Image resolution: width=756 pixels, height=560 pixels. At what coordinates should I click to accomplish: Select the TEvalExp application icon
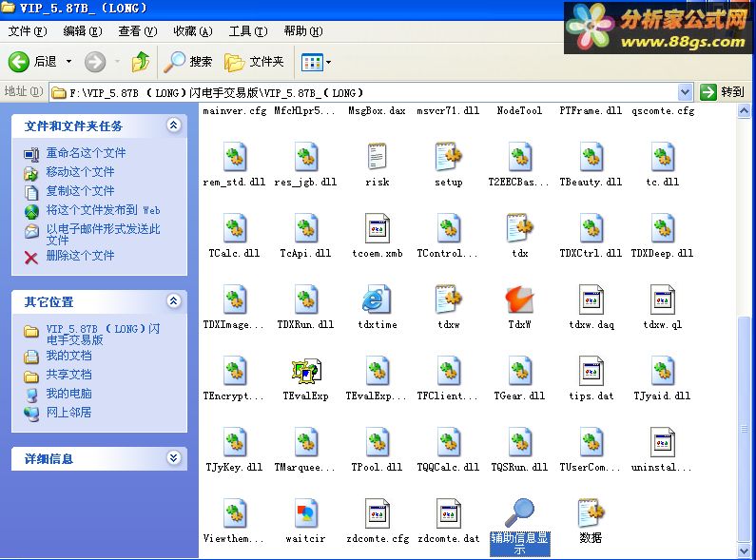[x=306, y=371]
